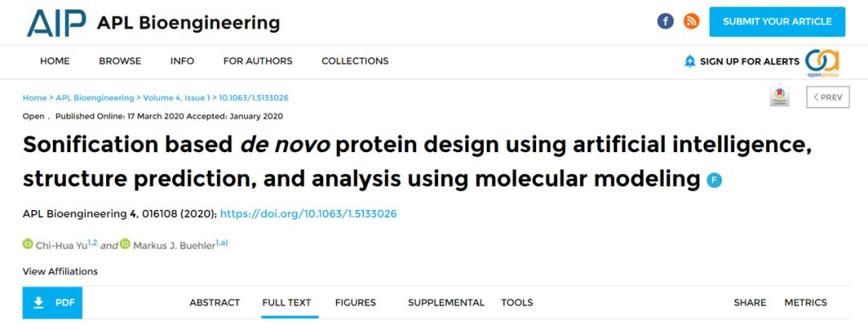The height and width of the screenshot is (330, 868).
Task: Open the For Authors menu
Action: click(258, 61)
